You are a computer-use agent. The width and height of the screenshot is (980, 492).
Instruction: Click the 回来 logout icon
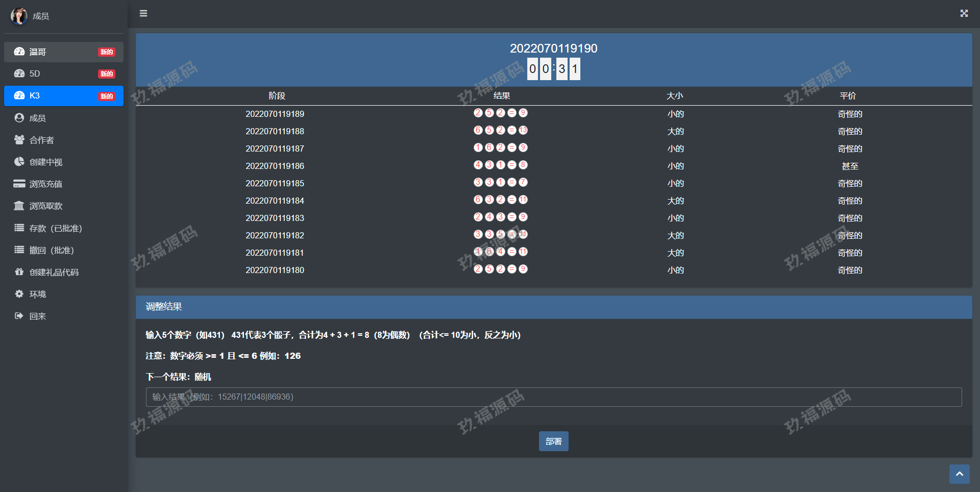(19, 316)
